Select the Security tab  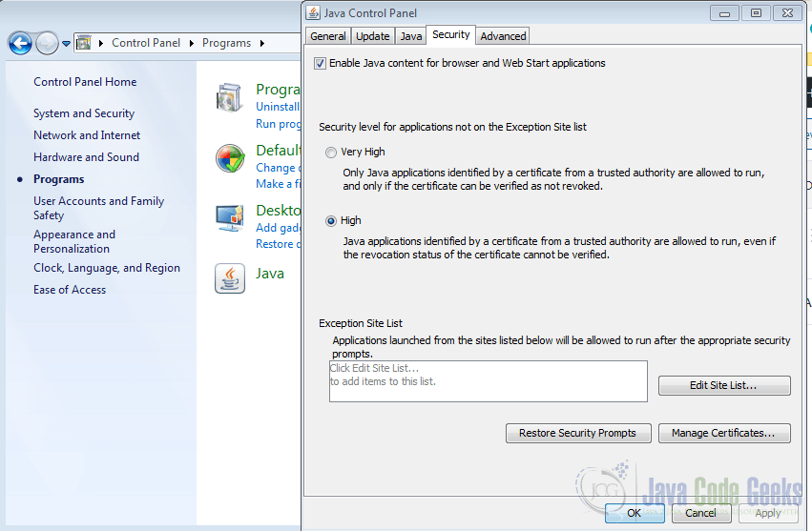pos(451,34)
